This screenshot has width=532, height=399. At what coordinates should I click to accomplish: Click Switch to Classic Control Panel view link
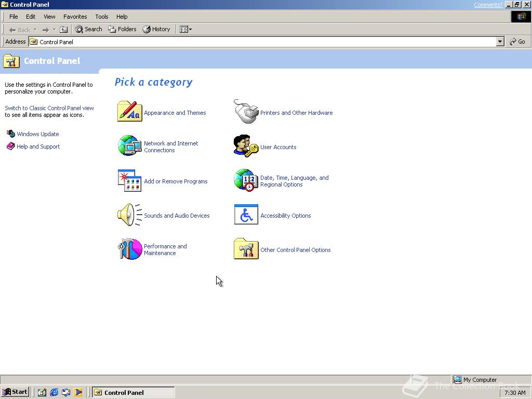point(49,108)
